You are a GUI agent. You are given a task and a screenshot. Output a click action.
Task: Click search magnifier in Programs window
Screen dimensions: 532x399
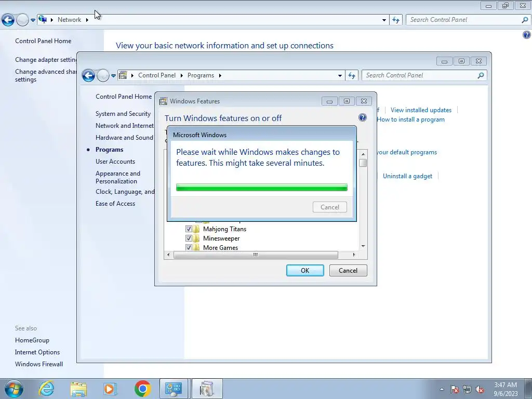(481, 75)
